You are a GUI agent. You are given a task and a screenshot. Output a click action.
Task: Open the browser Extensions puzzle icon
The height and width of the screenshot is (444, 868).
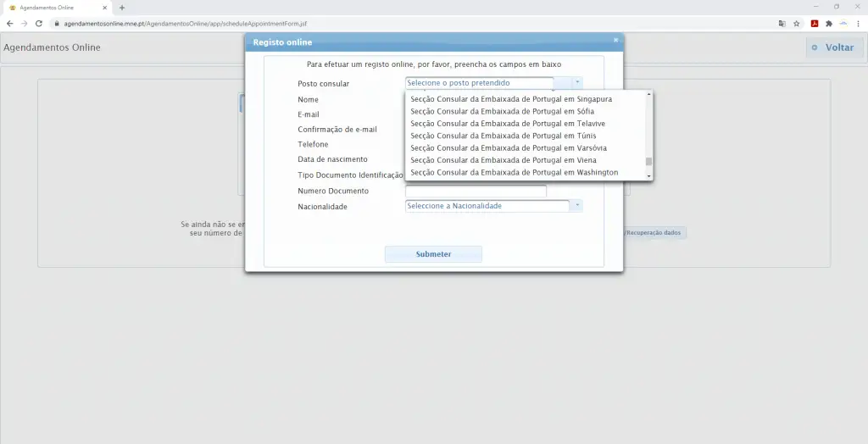click(829, 24)
